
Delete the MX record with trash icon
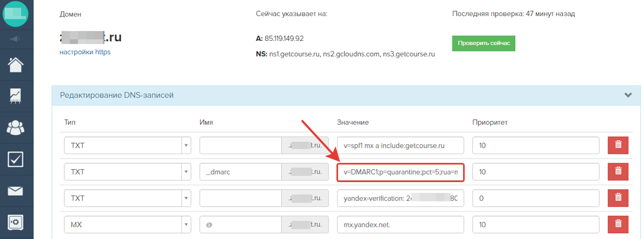pyautogui.click(x=618, y=224)
